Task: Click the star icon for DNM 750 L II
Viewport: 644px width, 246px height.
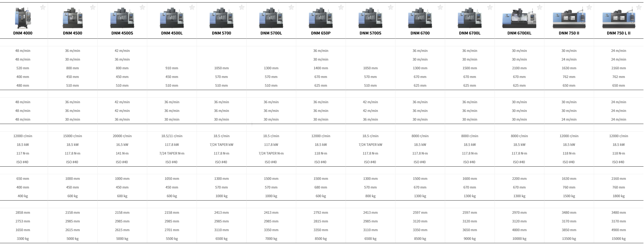Action: tap(639, 7)
